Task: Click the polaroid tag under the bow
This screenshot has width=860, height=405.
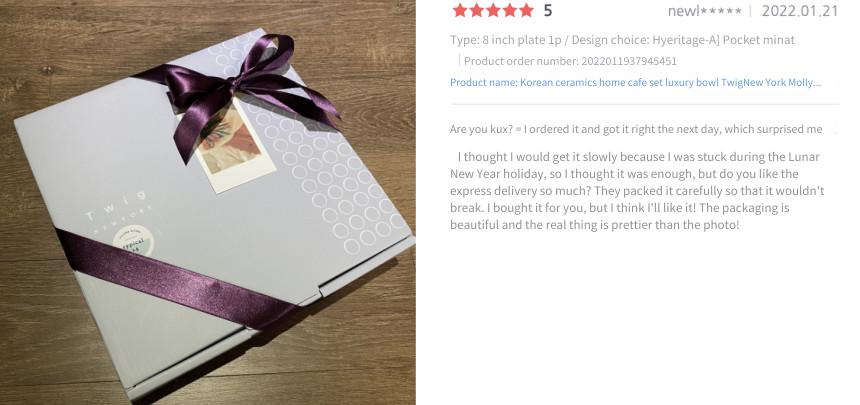Action: tap(233, 148)
